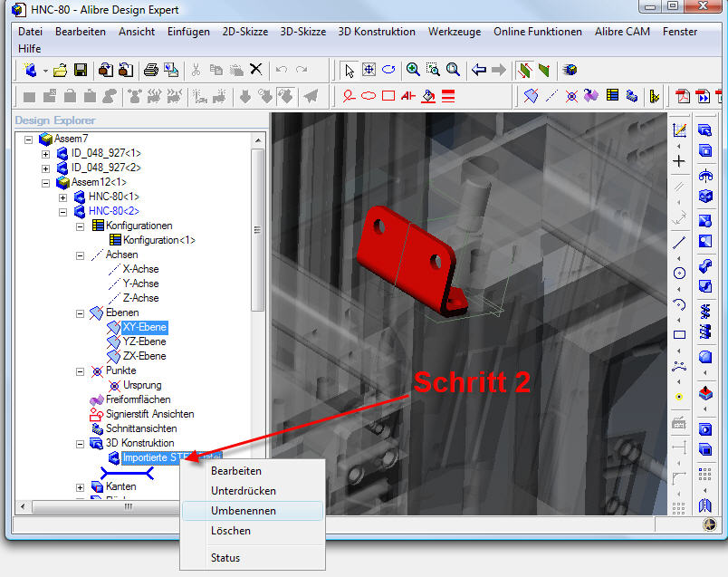
Task: Expand the HNC-80<1> tree node
Action: tap(63, 197)
